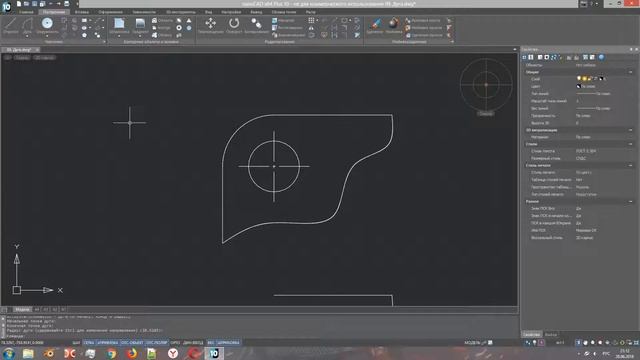The image size is (640, 360).
Task: Click the blue globe icon in Properties toolbar
Action: tap(601, 57)
